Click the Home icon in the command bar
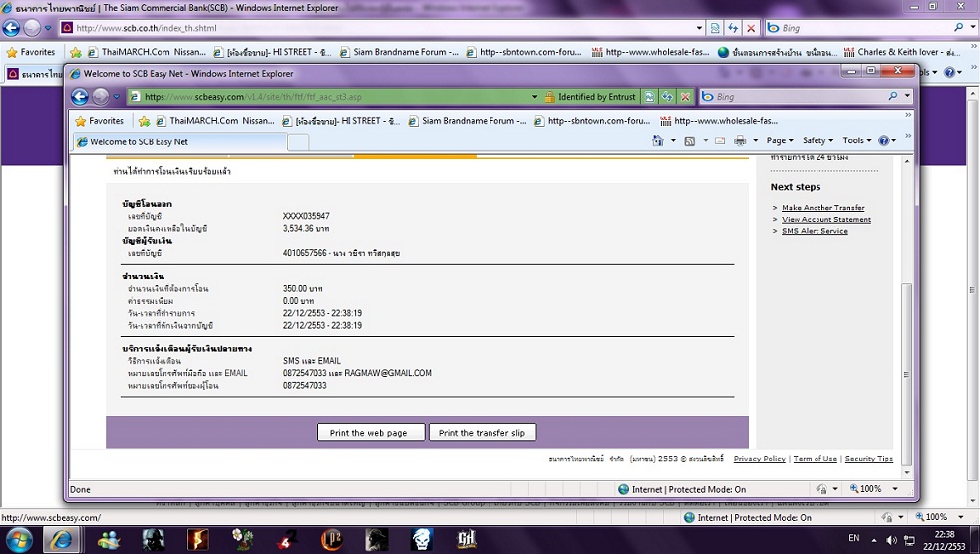The height and width of the screenshot is (554, 980). (x=658, y=140)
